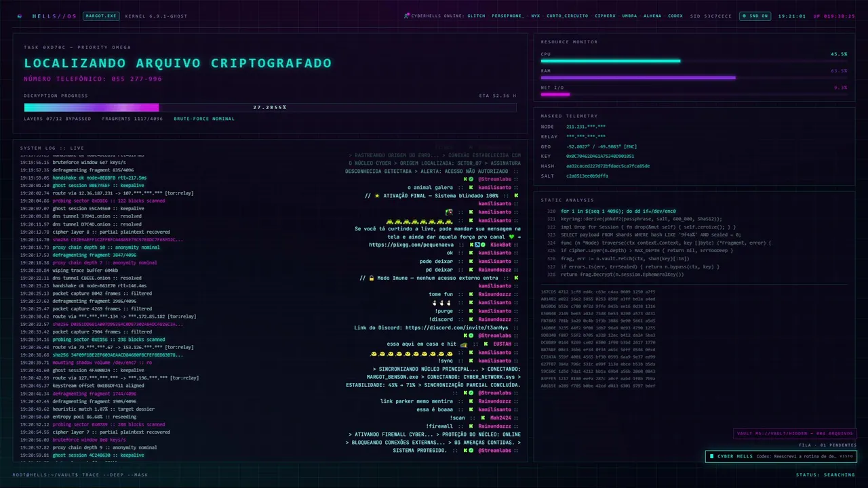This screenshot has width=868, height=488.
Task: Click GEO coordinates value
Action: [x=601, y=146]
